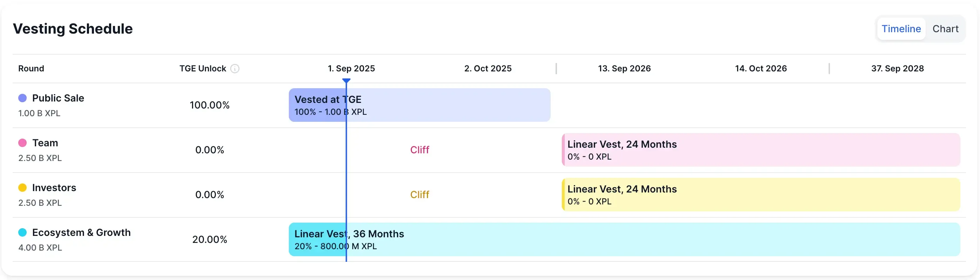Click the 13. Sep 2026 date header
Viewport: 980px width, 280px height.
[624, 68]
